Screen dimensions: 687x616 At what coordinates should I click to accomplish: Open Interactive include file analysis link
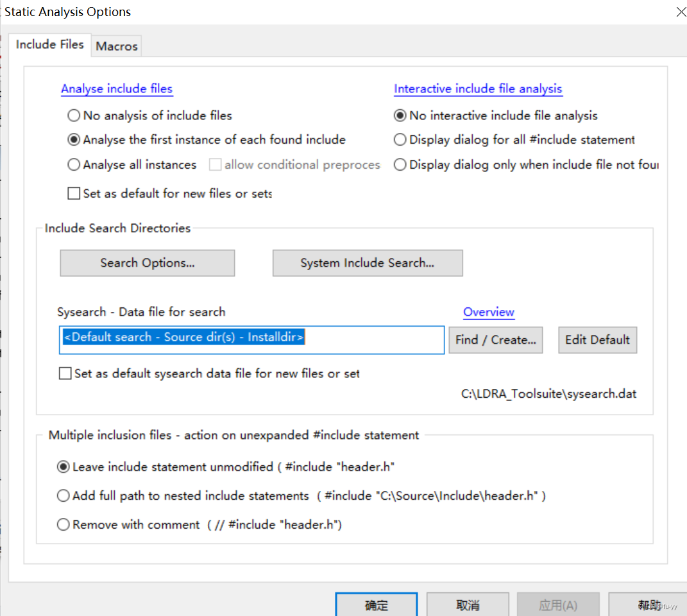[478, 89]
